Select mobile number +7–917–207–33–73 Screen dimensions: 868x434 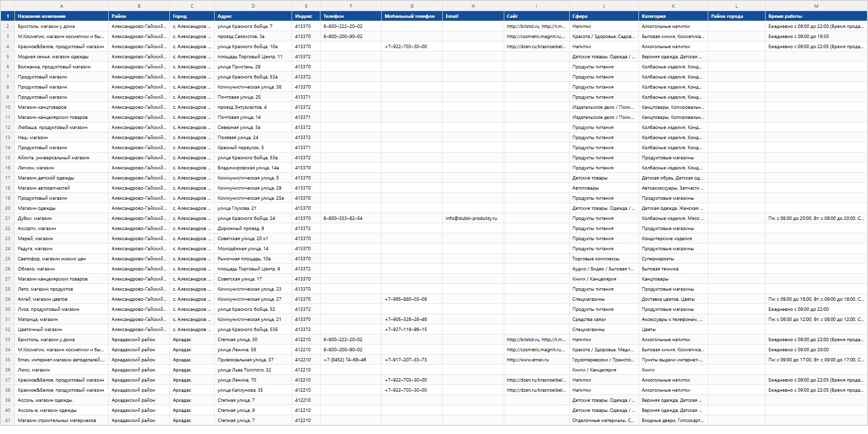click(412, 360)
